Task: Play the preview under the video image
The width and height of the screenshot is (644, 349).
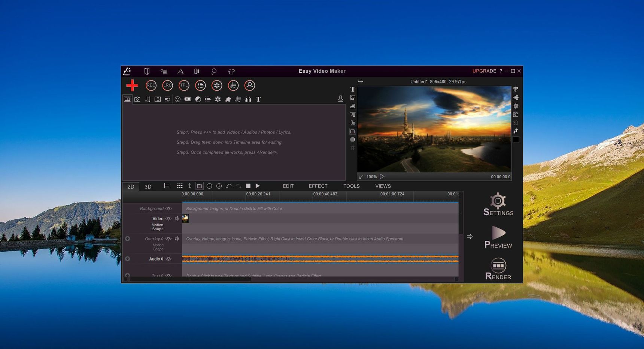Action: pyautogui.click(x=382, y=176)
